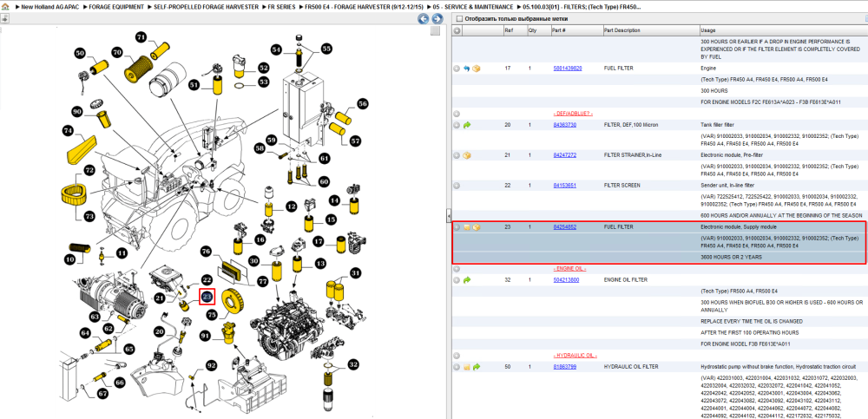Open part number 504213800 link
Screen dimensions: 868x419
pyautogui.click(x=566, y=280)
